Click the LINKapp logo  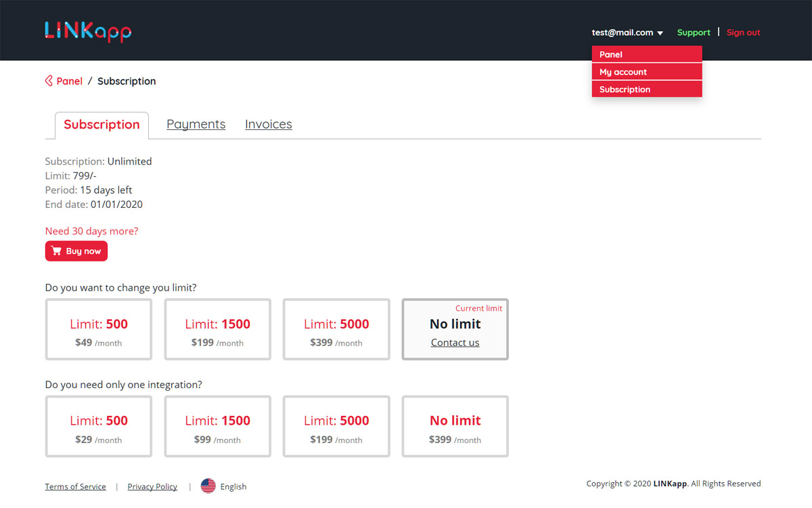click(x=88, y=31)
